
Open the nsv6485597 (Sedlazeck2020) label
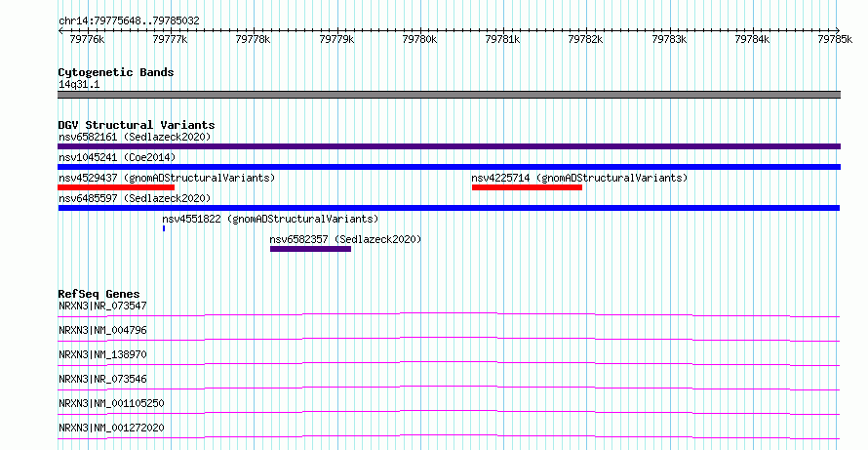pos(135,198)
